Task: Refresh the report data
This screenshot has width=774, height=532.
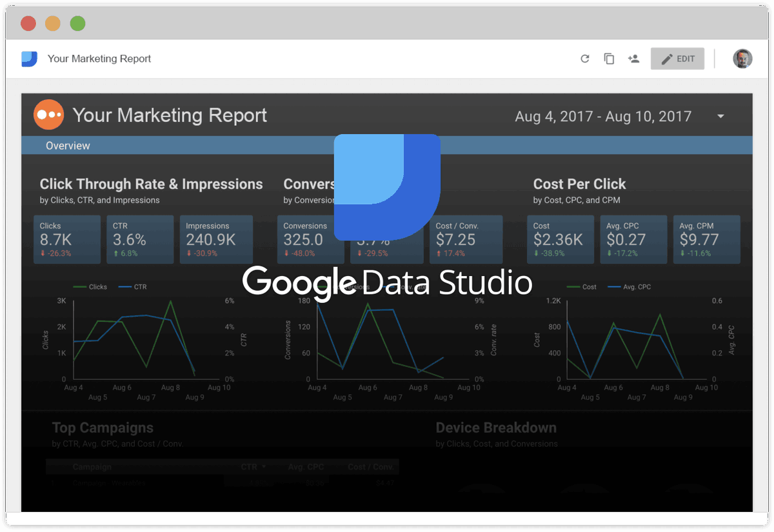Action: [584, 58]
